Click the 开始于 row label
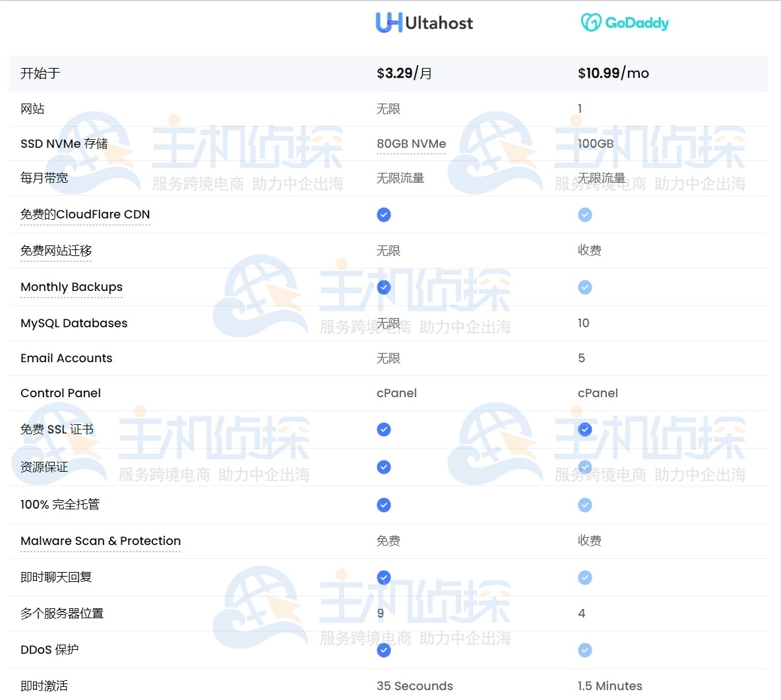 pos(40,74)
